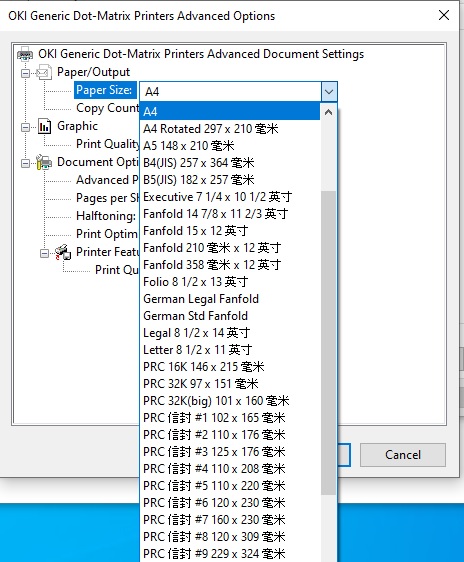Close the Advanced Options dialog
This screenshot has height=562, width=464.
[x=444, y=15]
